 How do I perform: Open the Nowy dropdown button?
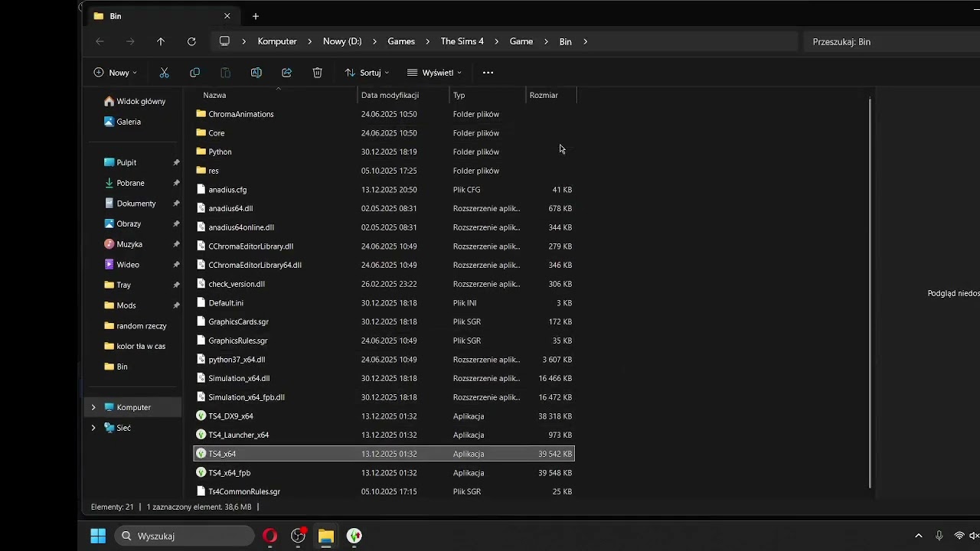(x=115, y=73)
